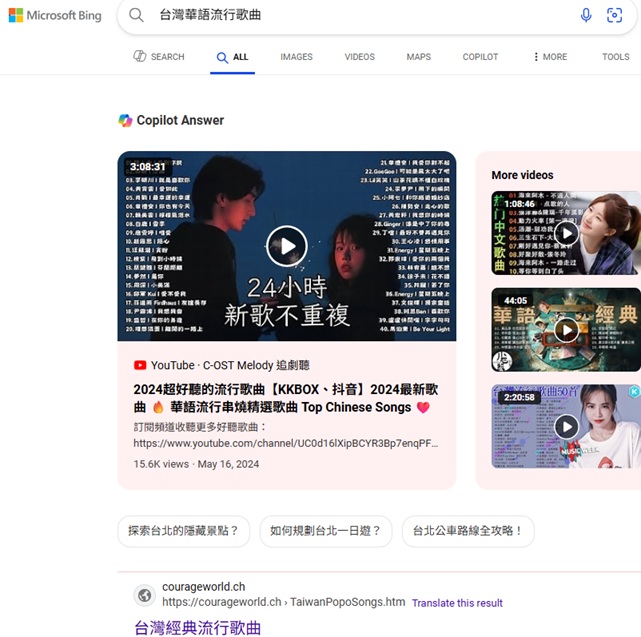Click Translate this result link
This screenshot has width=641, height=637.
(x=457, y=603)
